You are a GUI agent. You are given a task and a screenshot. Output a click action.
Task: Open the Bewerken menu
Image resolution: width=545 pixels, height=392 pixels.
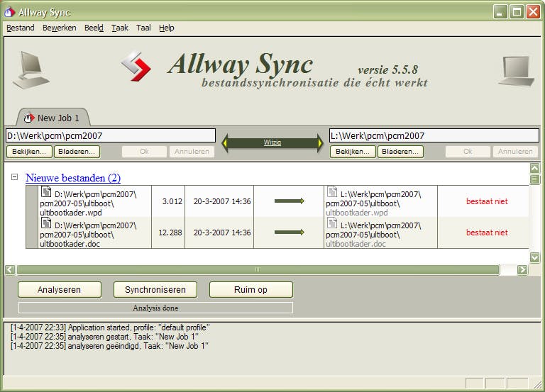60,28
